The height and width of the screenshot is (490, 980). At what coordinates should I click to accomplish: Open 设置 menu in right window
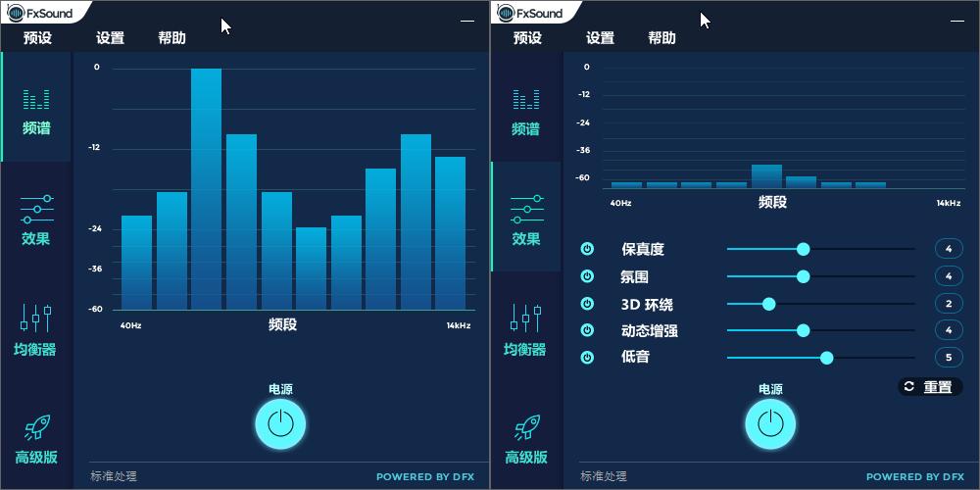[x=600, y=38]
